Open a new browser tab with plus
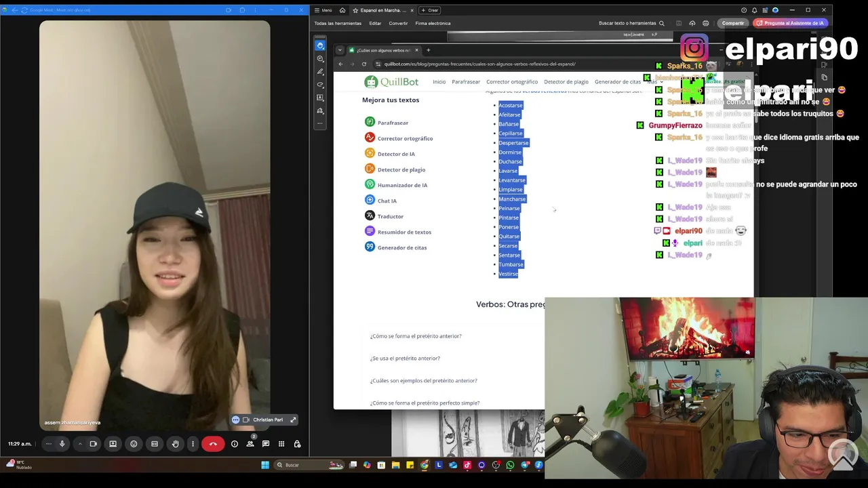 pyautogui.click(x=428, y=50)
